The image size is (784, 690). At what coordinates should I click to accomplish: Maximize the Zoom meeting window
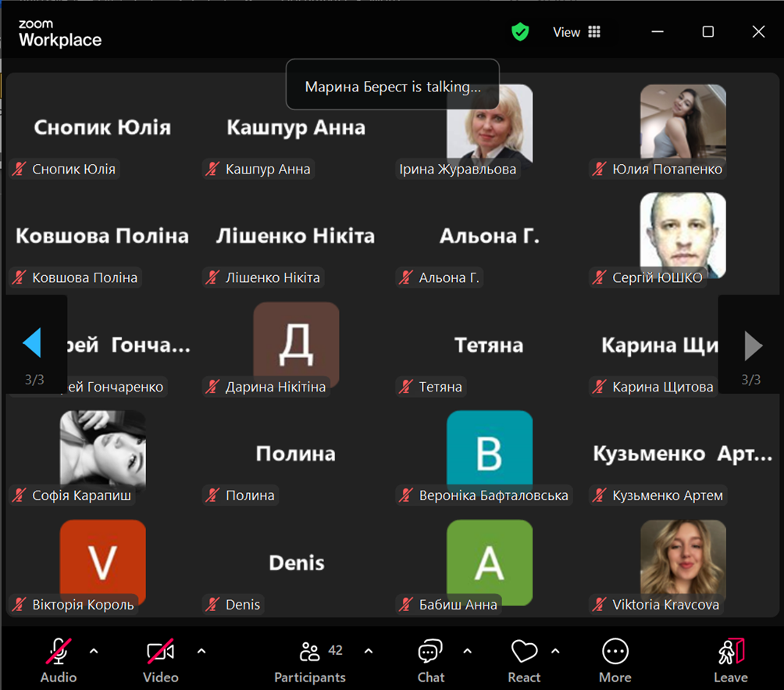point(708,32)
